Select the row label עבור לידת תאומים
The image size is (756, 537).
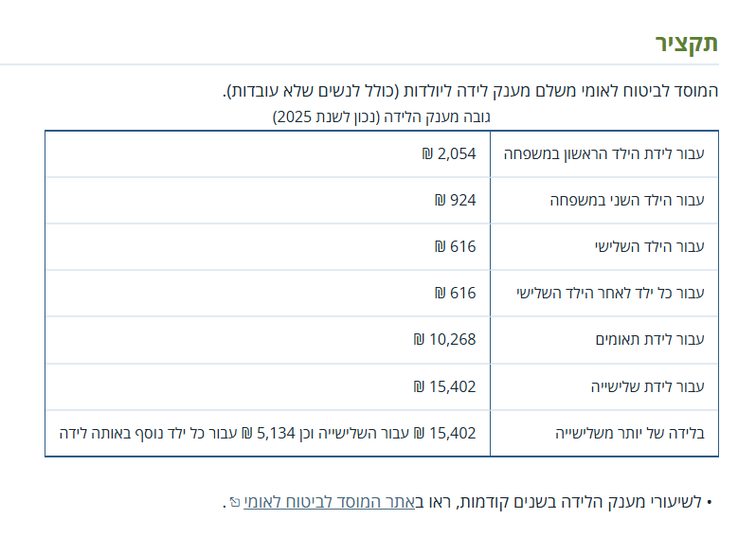649,339
